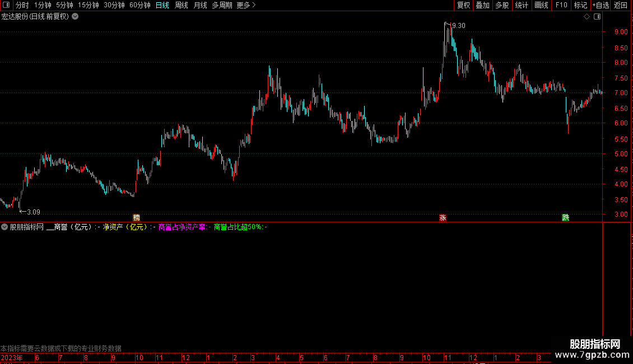Switch to 分时 intraday view
Screen dimensions: 633x364
click(22, 5)
